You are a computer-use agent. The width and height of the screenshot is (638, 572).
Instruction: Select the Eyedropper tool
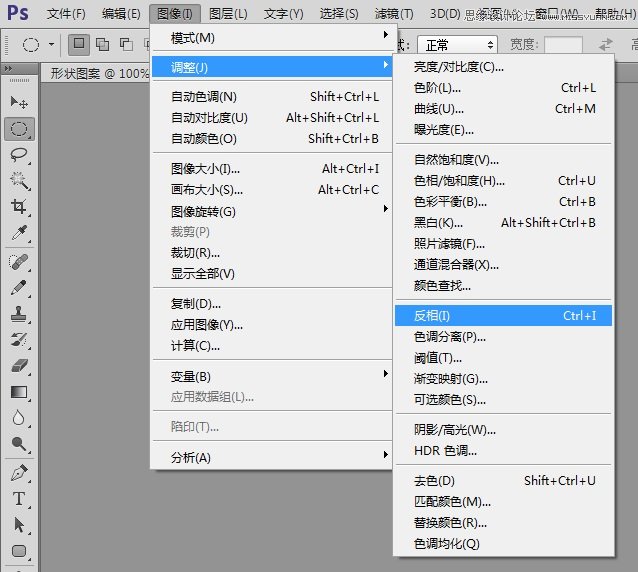(19, 233)
